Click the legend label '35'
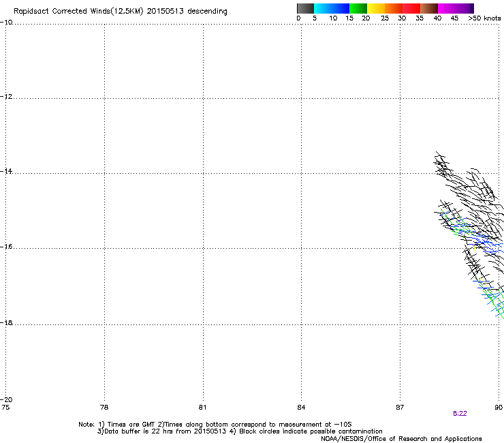This screenshot has height=443, width=504. (420, 18)
